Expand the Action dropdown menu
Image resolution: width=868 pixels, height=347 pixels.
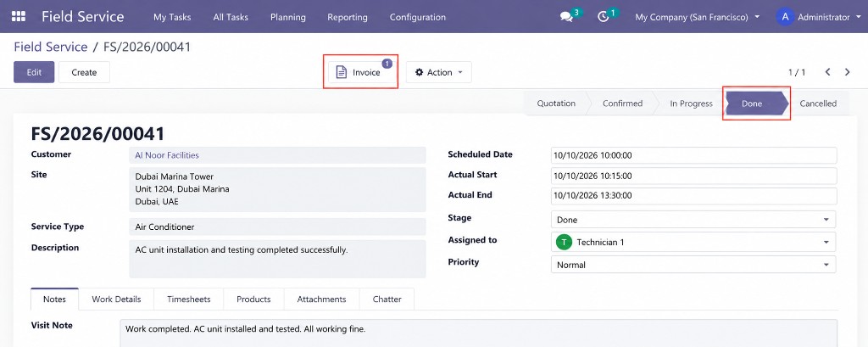[x=438, y=72]
